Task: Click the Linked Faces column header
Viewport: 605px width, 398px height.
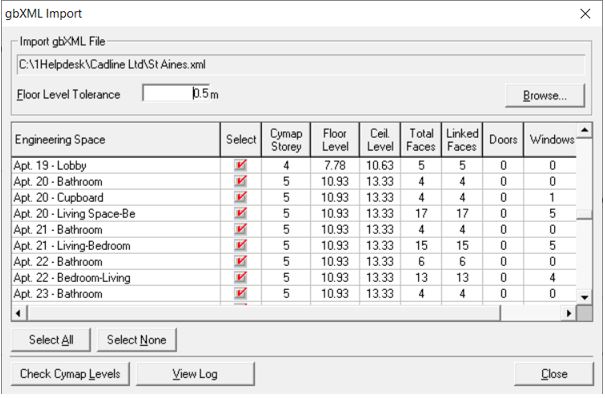Action: [462, 139]
